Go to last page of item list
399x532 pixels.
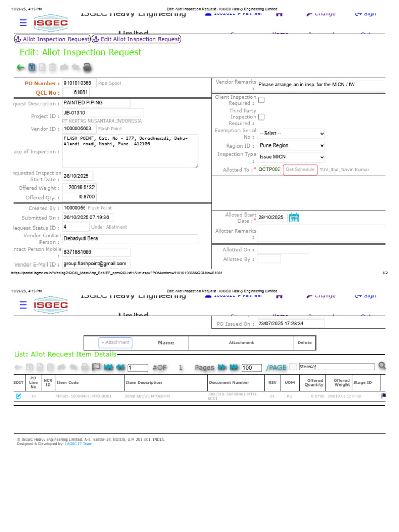(234, 367)
